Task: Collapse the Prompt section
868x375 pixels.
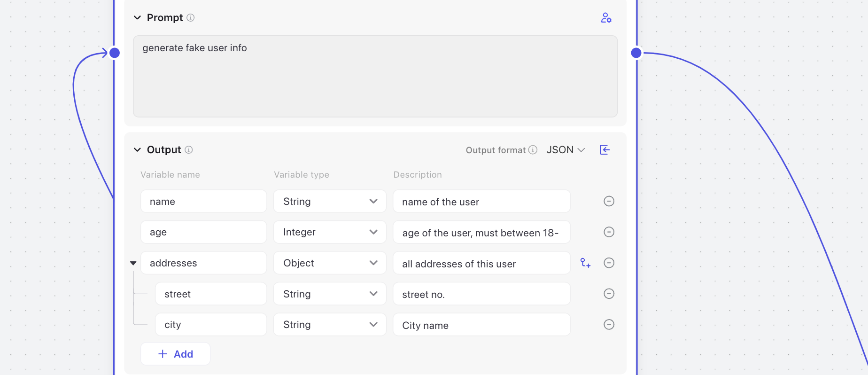Action: (137, 18)
